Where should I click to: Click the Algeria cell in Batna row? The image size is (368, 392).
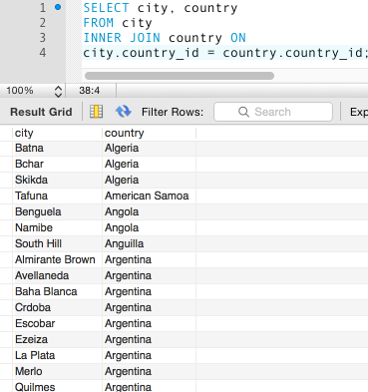click(x=149, y=148)
